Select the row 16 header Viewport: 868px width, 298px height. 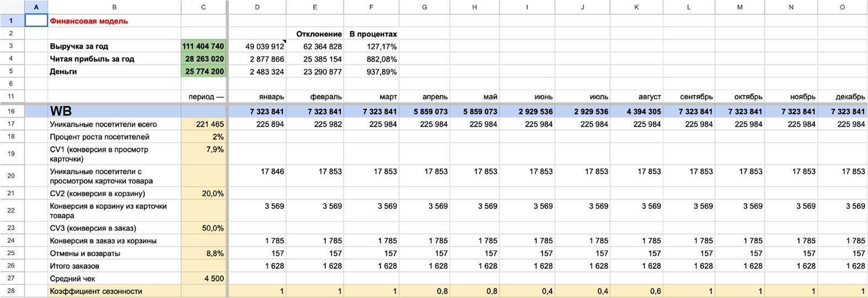12,111
